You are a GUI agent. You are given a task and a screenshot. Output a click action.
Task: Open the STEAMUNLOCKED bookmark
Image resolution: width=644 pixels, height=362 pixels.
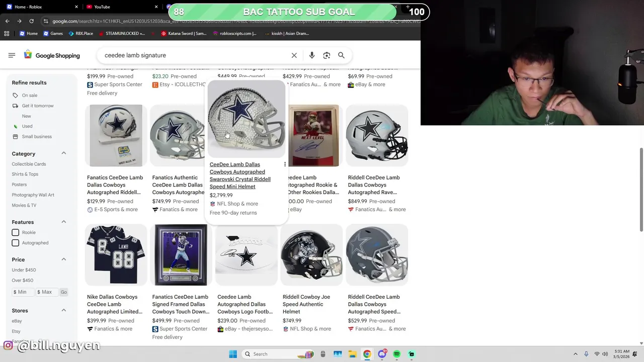tap(122, 34)
